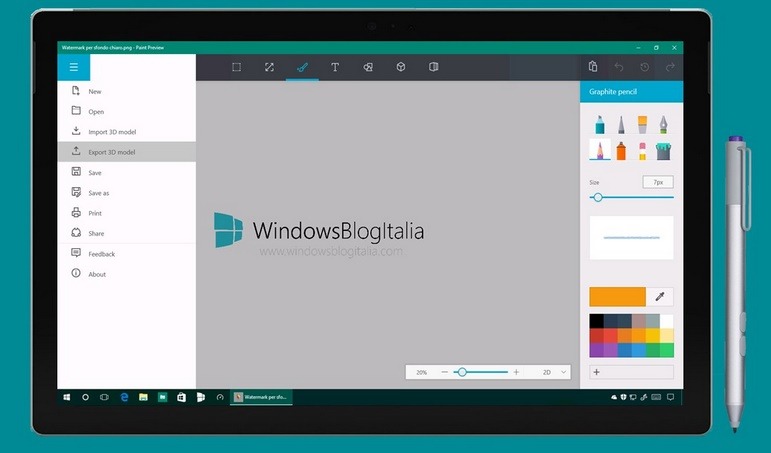Open Cortana circle in taskbar
This screenshot has width=771, height=453.
point(85,397)
